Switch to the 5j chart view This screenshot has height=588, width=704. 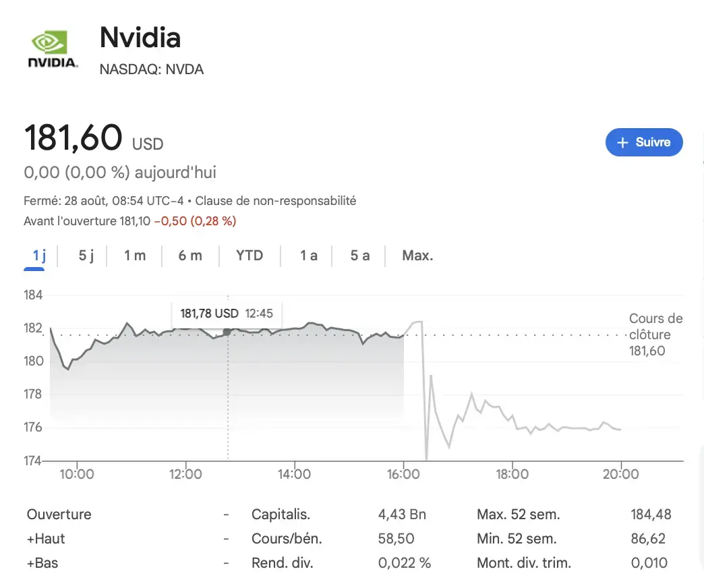[x=84, y=256]
